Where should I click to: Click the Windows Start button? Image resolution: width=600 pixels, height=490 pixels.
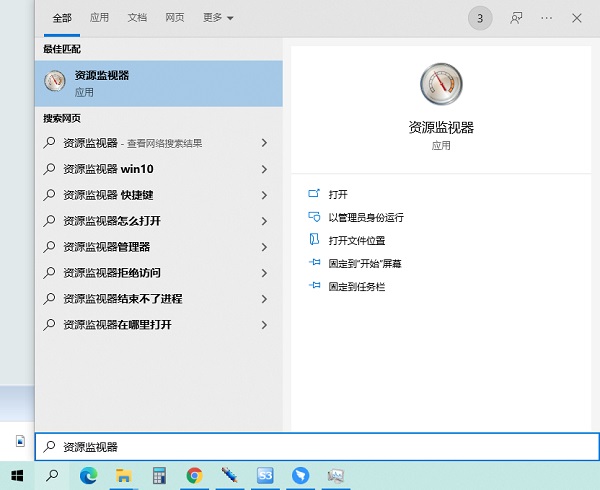tap(17, 475)
